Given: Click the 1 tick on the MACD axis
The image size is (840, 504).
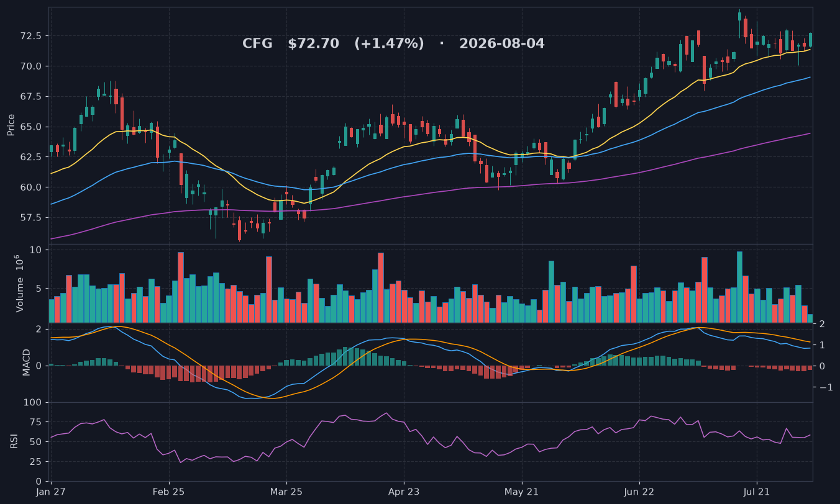Looking at the screenshot, I should click(x=823, y=345).
